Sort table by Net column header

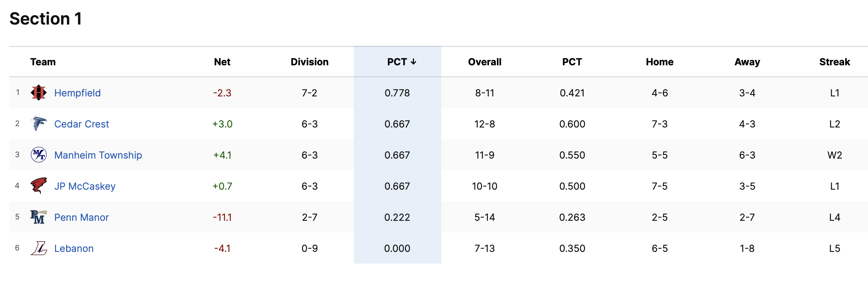click(x=222, y=62)
